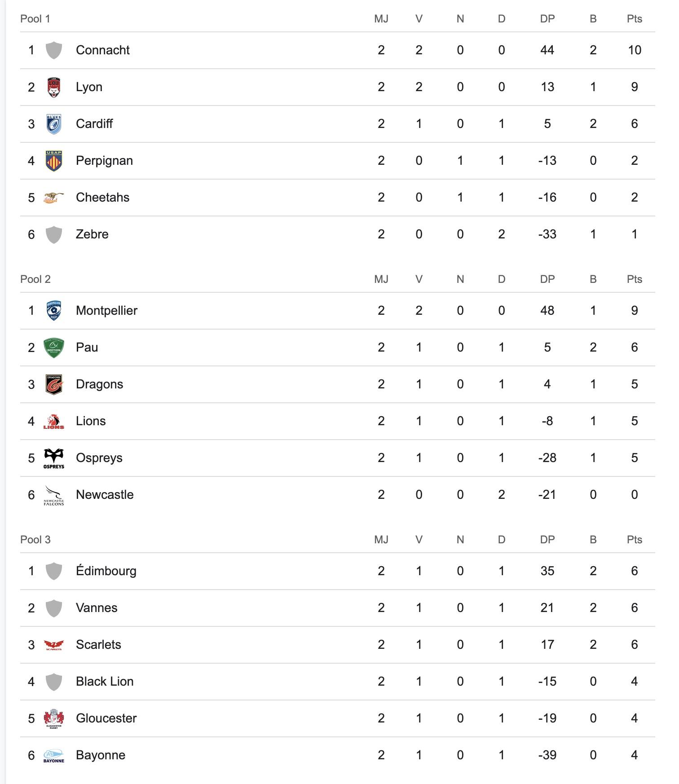This screenshot has width=679, height=784.
Task: Click the Dragons team logo
Action: pyautogui.click(x=54, y=384)
